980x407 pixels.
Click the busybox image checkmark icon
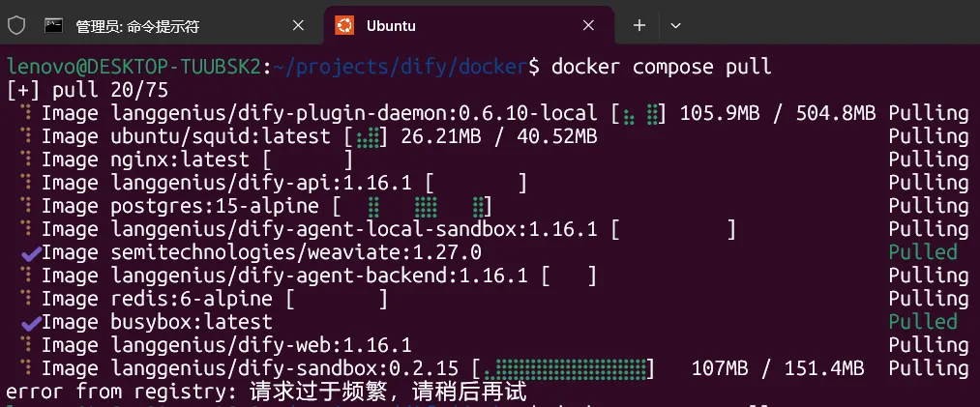coord(31,323)
